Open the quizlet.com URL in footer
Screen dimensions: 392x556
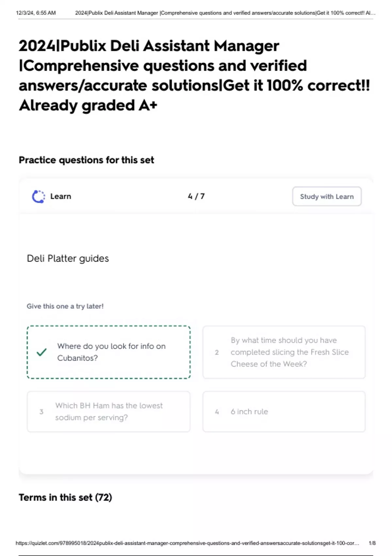187,543
